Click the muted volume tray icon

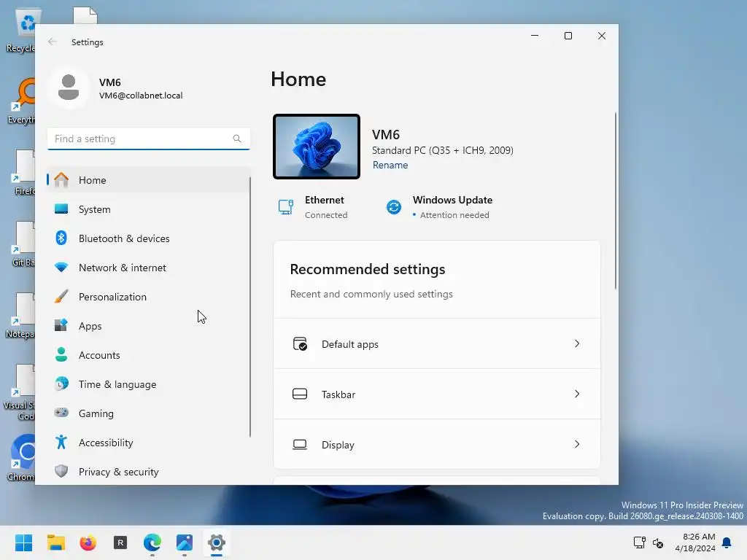click(658, 542)
